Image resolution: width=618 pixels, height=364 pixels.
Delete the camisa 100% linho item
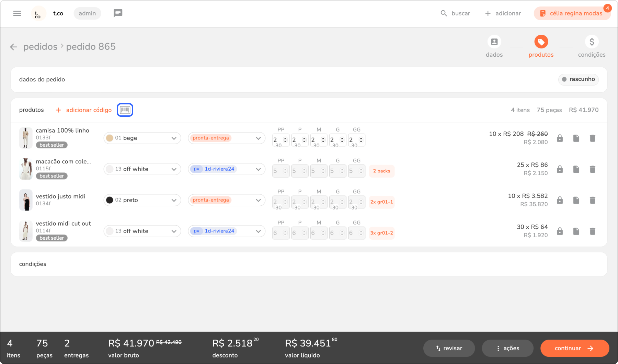(592, 138)
